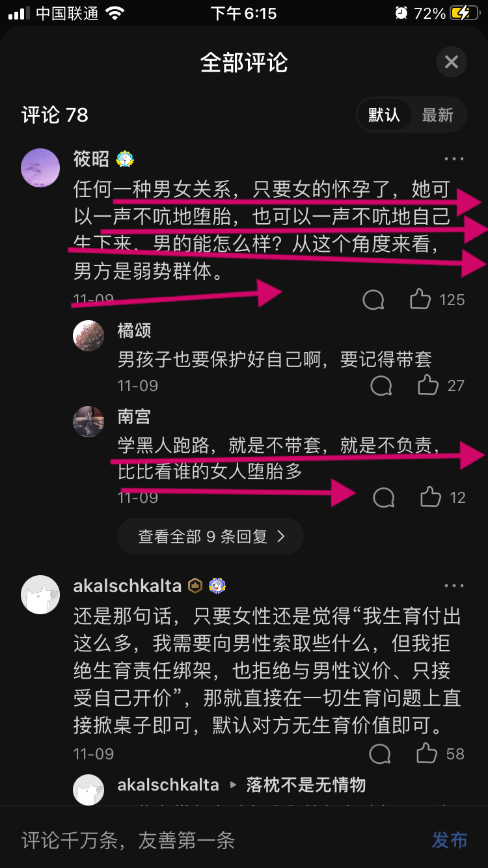Screen dimensions: 488x868
Task: Expand 查看全部 9 条回复
Action: 211,536
